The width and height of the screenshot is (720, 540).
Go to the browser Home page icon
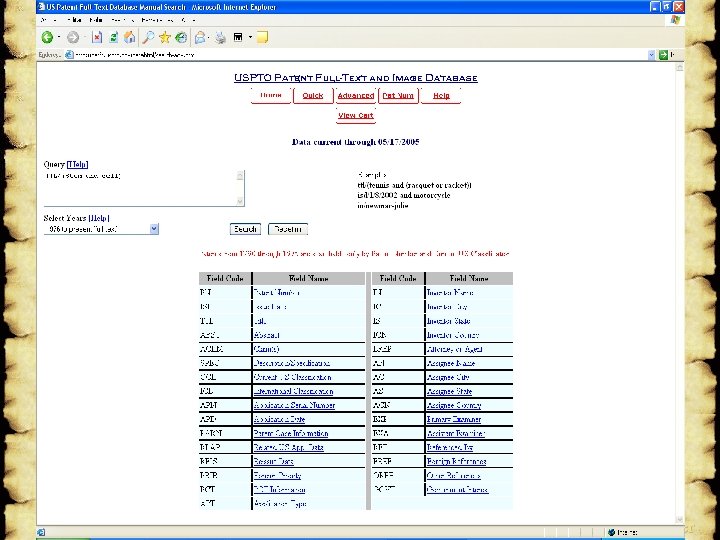click(130, 37)
